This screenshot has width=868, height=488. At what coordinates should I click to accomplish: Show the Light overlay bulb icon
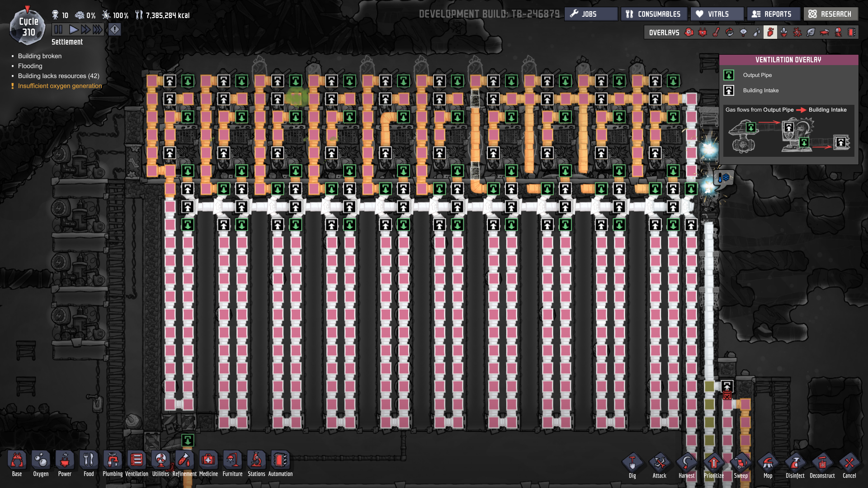743,32
